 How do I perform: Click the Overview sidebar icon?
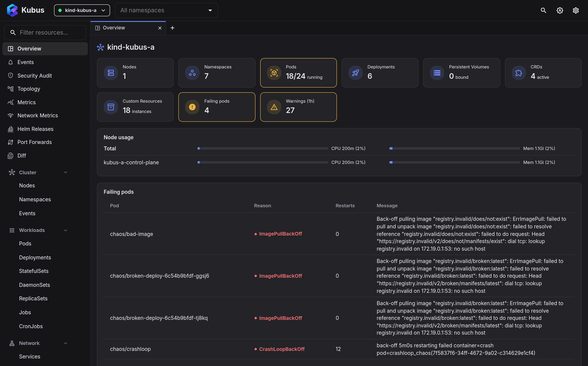tap(10, 49)
